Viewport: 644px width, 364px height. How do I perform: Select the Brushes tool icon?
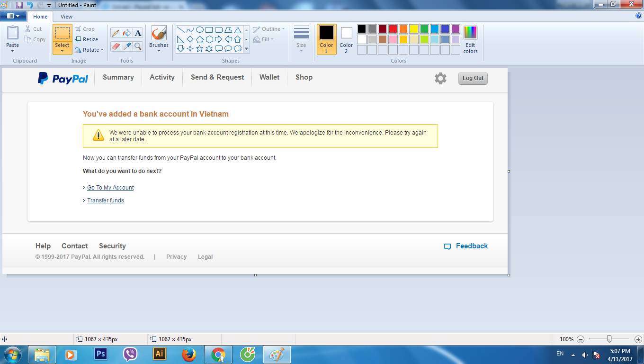tap(159, 33)
